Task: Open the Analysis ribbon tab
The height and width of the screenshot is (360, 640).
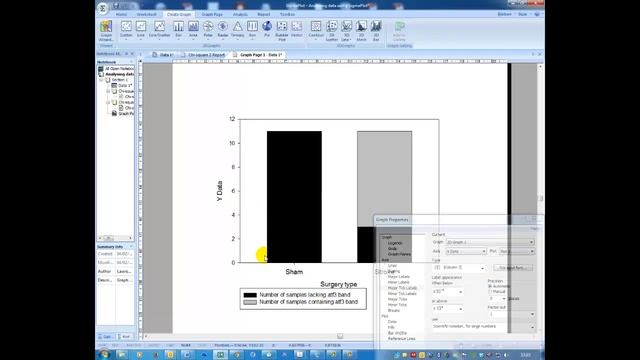Action: [x=240, y=14]
